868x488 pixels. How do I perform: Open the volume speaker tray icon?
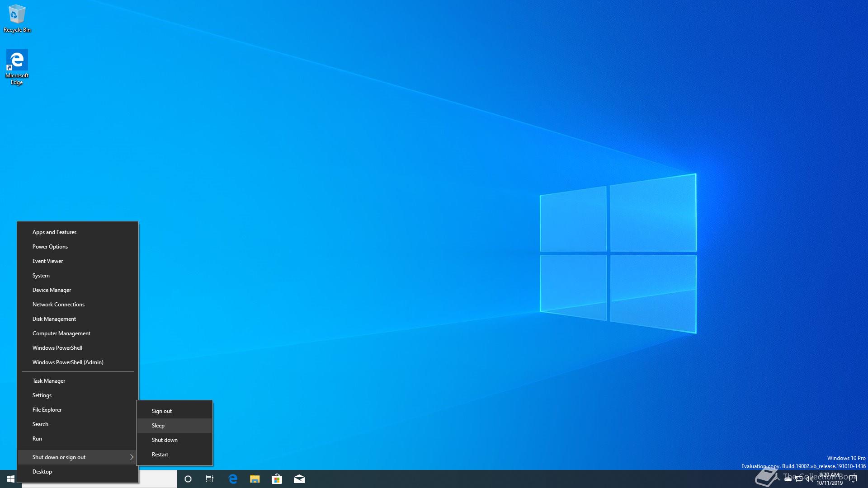pyautogui.click(x=810, y=479)
